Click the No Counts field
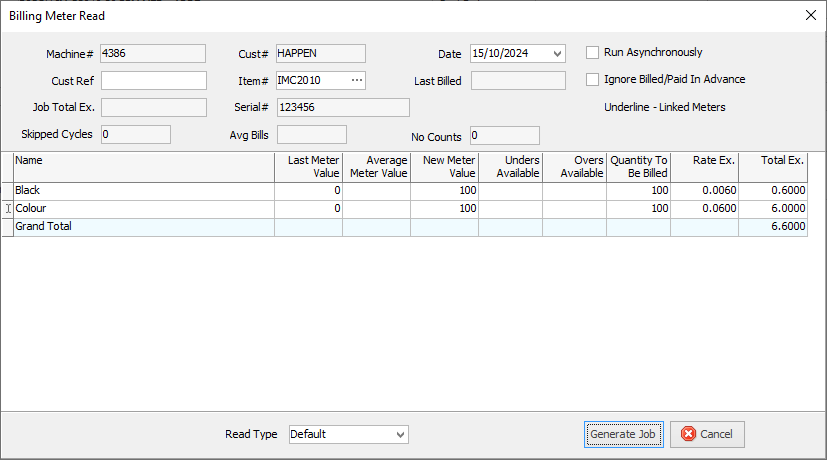The width and height of the screenshot is (827, 460). 504,135
